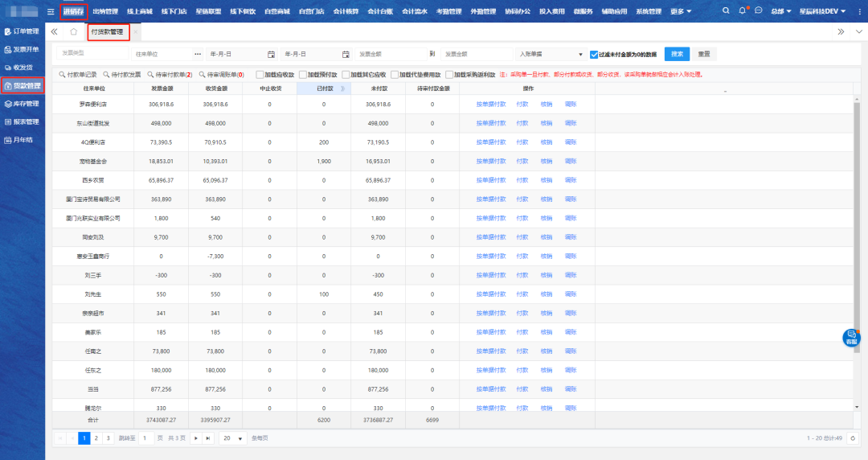Collapse sidebar with hamburger menu icon
The image size is (868, 460).
coord(51,11)
